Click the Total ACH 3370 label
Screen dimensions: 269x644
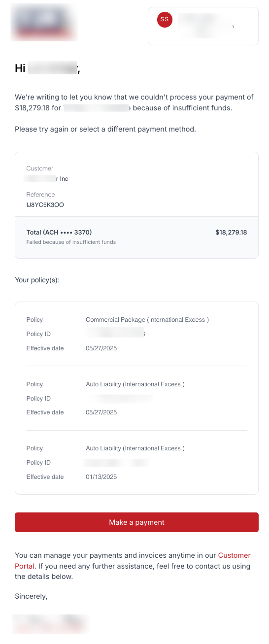point(59,232)
